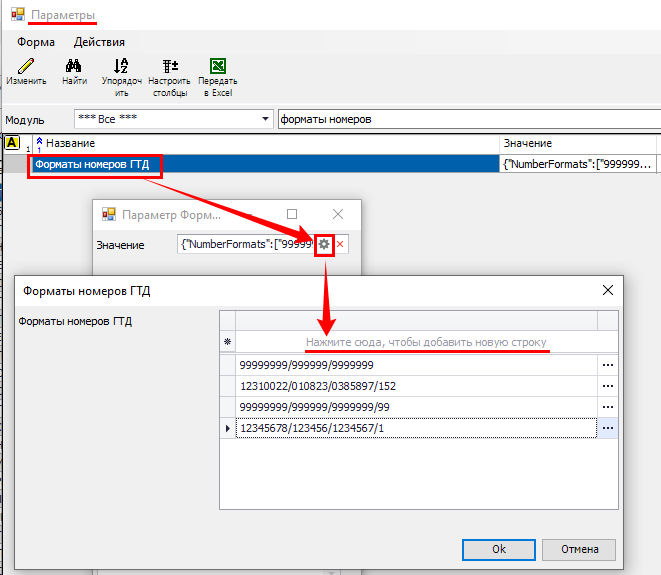The width and height of the screenshot is (661, 575).
Task: Click Передать в Excel icon
Action: click(x=216, y=67)
